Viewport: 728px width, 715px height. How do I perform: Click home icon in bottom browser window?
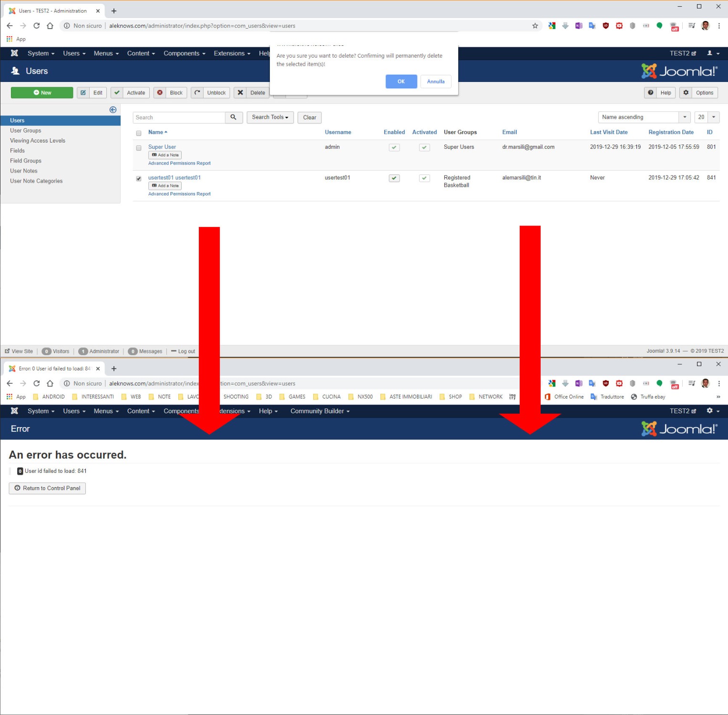50,383
